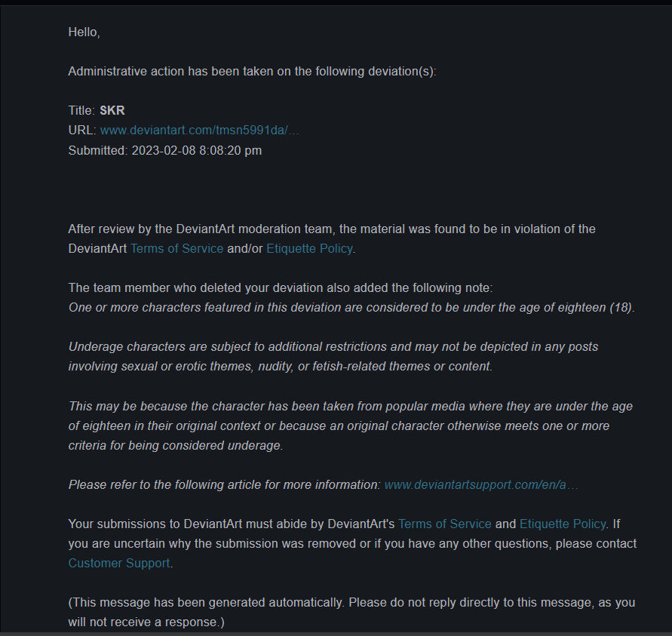Open the Customer Support link
This screenshot has height=636, width=672.
click(118, 563)
